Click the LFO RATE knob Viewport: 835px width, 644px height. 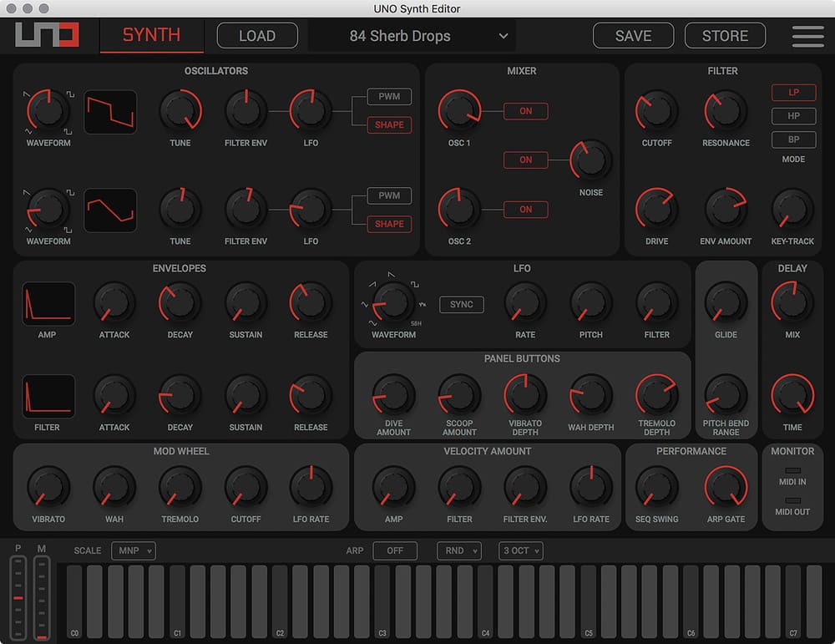525,302
